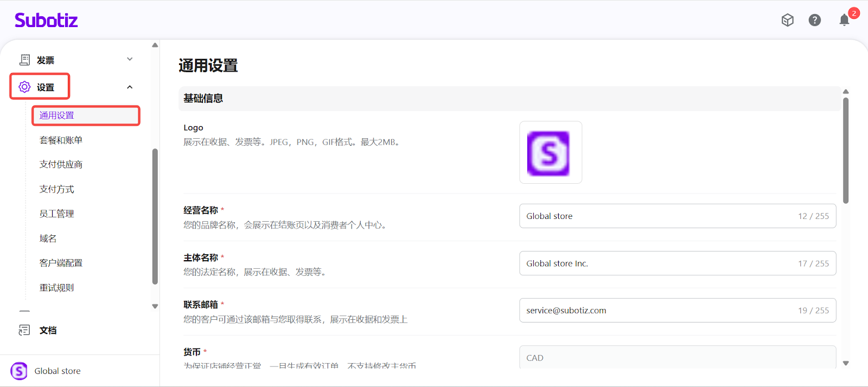This screenshot has height=387, width=868.
Task: Collapse the 设置 menu chevron
Action: [x=130, y=87]
